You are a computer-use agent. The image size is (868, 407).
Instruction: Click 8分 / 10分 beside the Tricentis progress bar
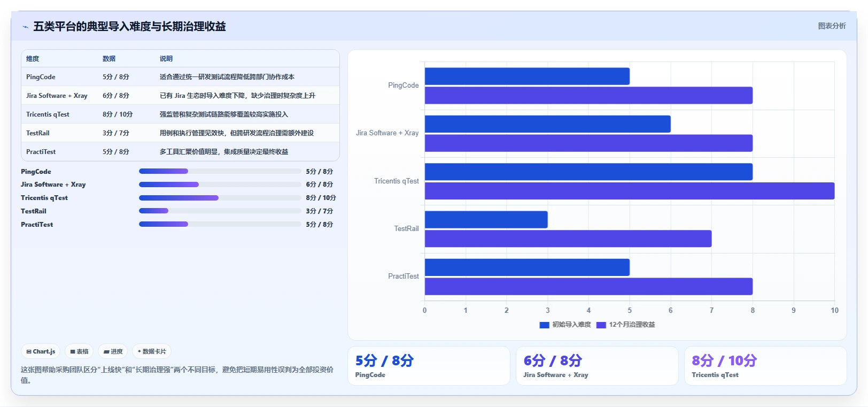(x=321, y=198)
